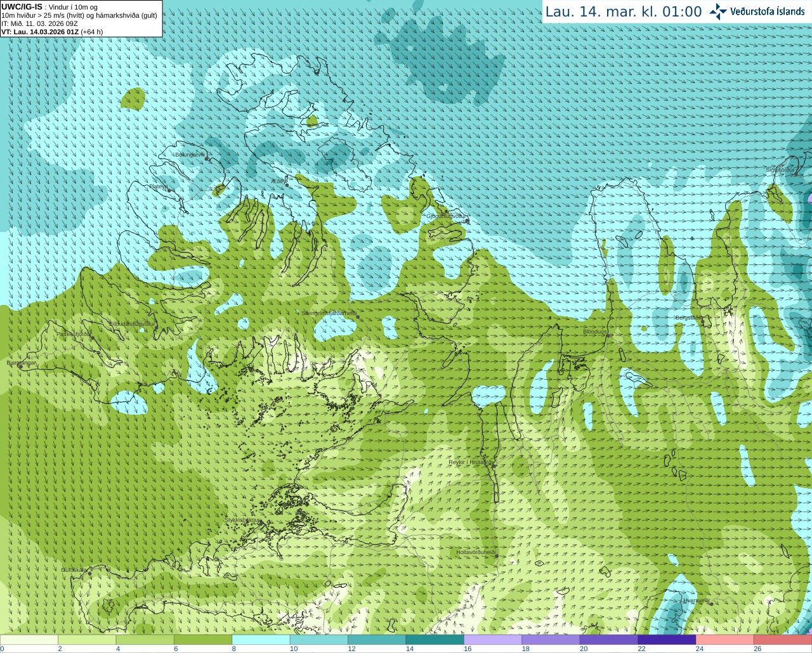812x653 pixels.
Task: Select the Gufuskálar station label
Action: pyautogui.click(x=74, y=569)
